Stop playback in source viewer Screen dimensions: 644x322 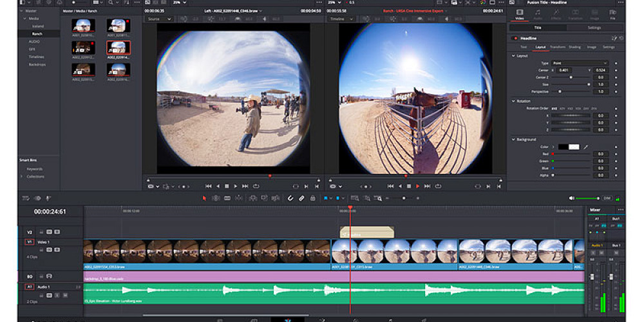[227, 186]
